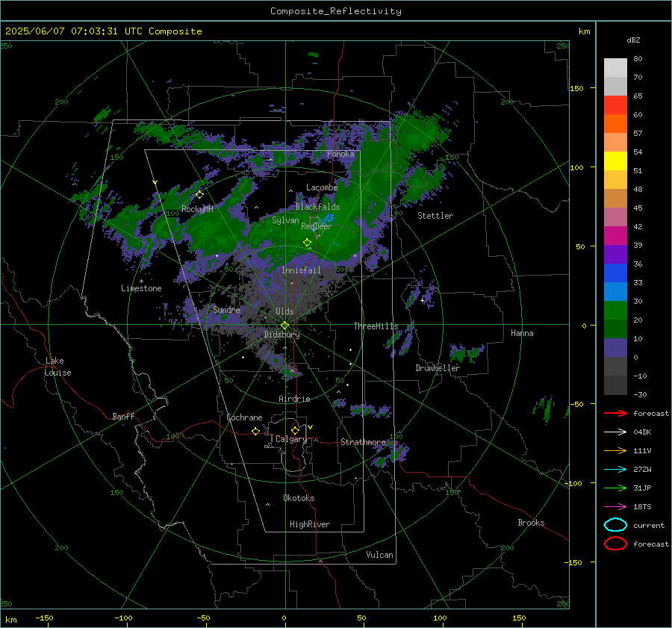Click the 18TS legend label
Image resolution: width=672 pixels, height=628 pixels.
[x=642, y=507]
